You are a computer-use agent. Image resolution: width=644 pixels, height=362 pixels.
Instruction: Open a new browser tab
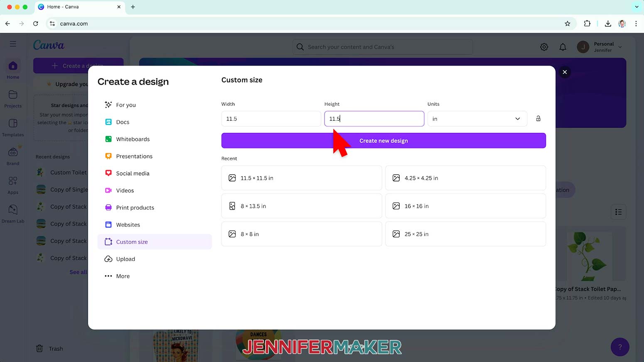coord(133,7)
